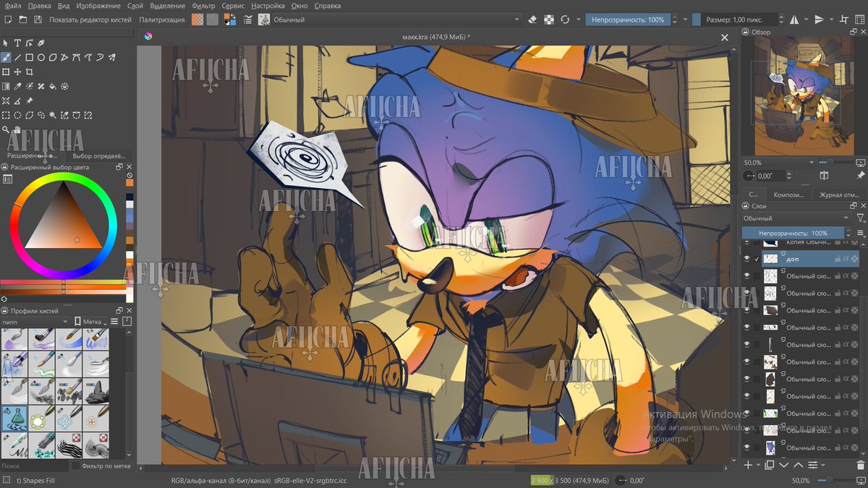Select the Rectangular Selection tool
The image size is (868, 488).
(x=6, y=115)
